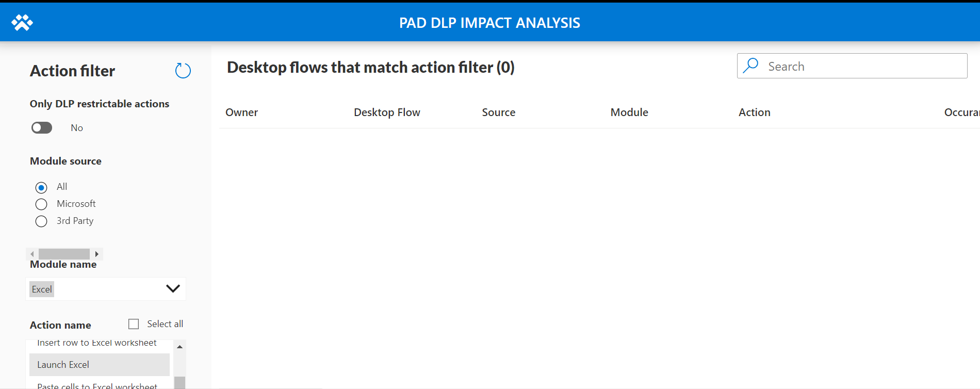980x389 pixels.
Task: Check the Select all checkbox
Action: [x=134, y=323]
